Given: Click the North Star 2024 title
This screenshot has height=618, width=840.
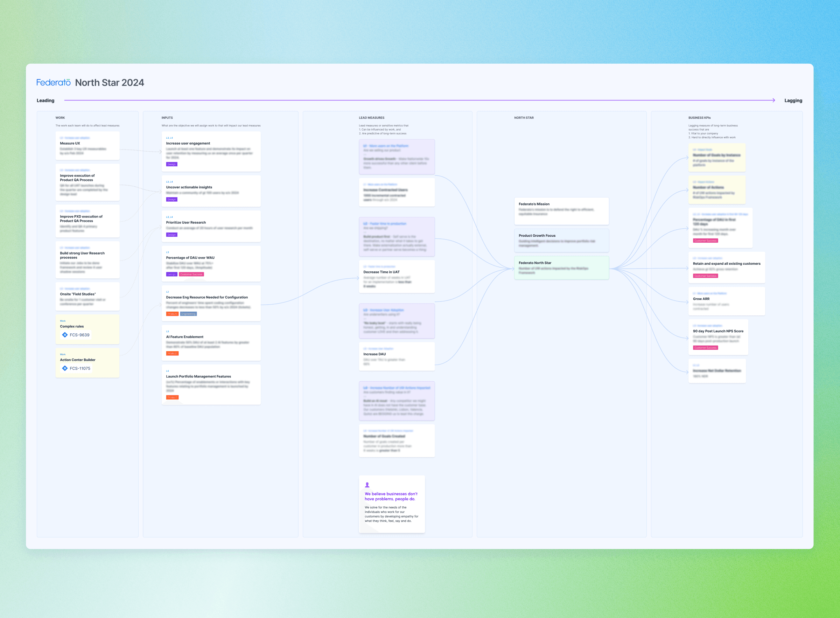Looking at the screenshot, I should point(110,83).
